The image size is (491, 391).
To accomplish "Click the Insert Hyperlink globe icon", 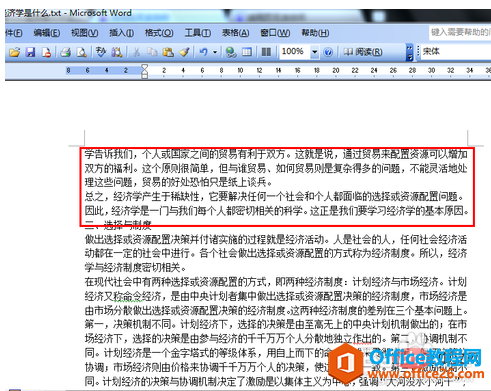I will pyautogui.click(x=231, y=52).
